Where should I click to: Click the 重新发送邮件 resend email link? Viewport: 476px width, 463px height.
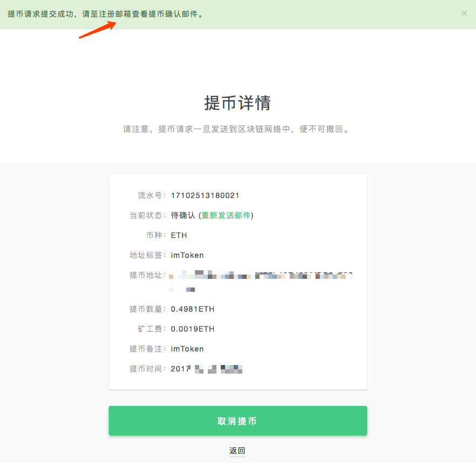pos(226,215)
